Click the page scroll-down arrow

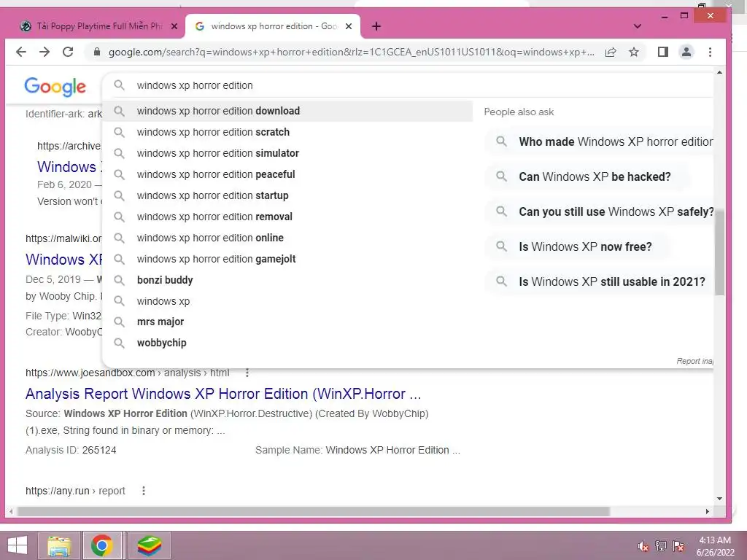[719, 498]
